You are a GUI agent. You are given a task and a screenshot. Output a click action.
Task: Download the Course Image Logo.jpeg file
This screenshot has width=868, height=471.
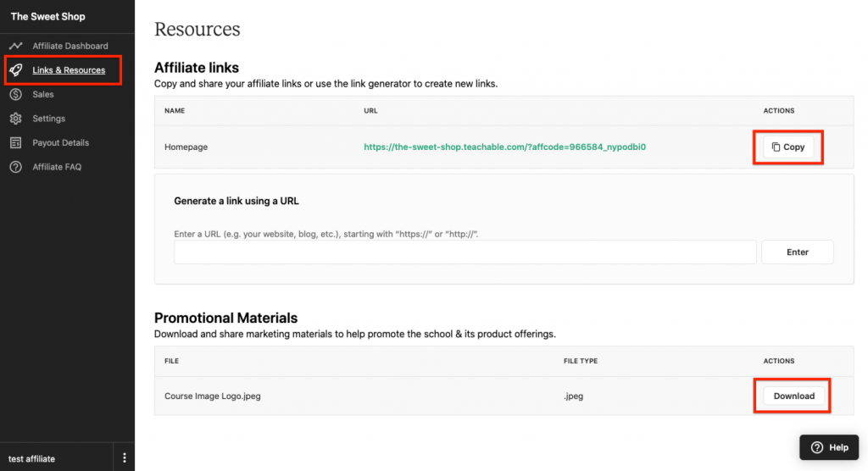click(x=793, y=396)
